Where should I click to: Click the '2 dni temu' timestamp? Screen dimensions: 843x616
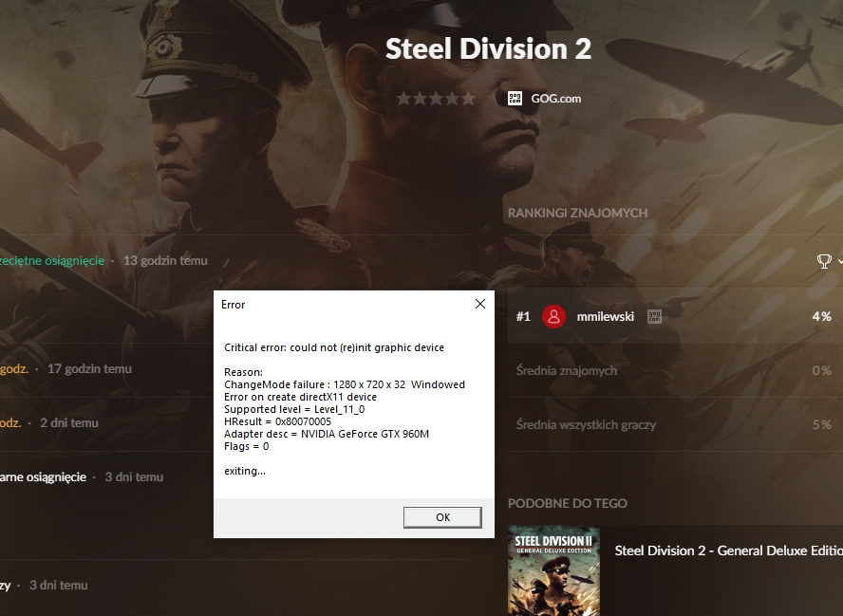tap(69, 423)
